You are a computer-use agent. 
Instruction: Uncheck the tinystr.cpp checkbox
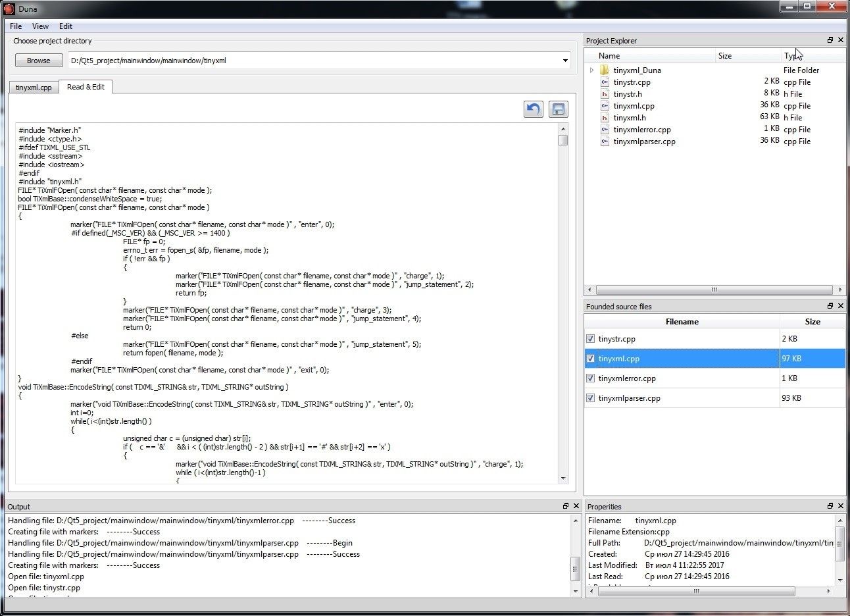click(590, 339)
